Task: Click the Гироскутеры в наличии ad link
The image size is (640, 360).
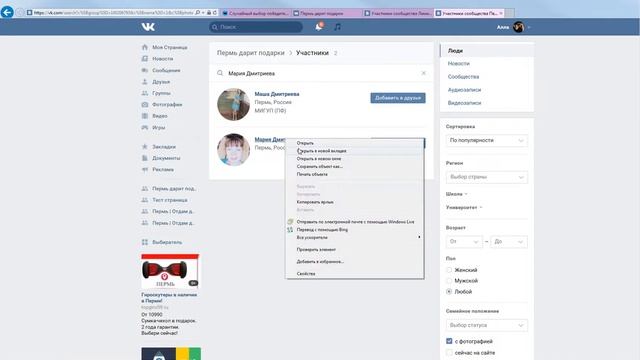Action: 169,297
